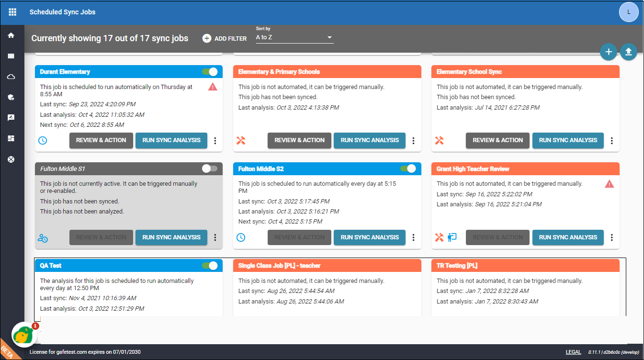Turn off the QA Test toggle

[x=210, y=265]
